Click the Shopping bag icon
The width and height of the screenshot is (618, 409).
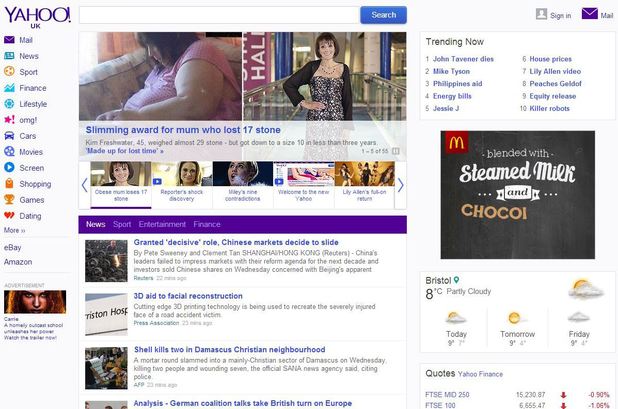(9, 184)
